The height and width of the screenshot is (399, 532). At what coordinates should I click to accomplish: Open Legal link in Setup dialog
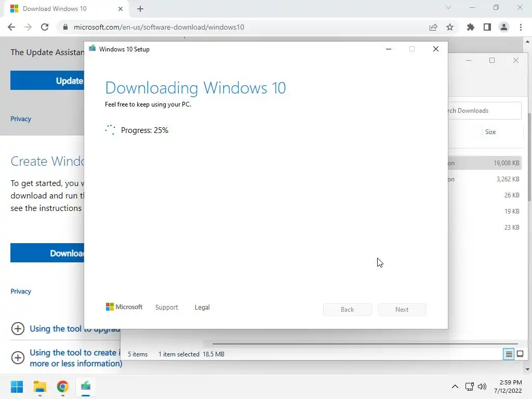(x=202, y=308)
